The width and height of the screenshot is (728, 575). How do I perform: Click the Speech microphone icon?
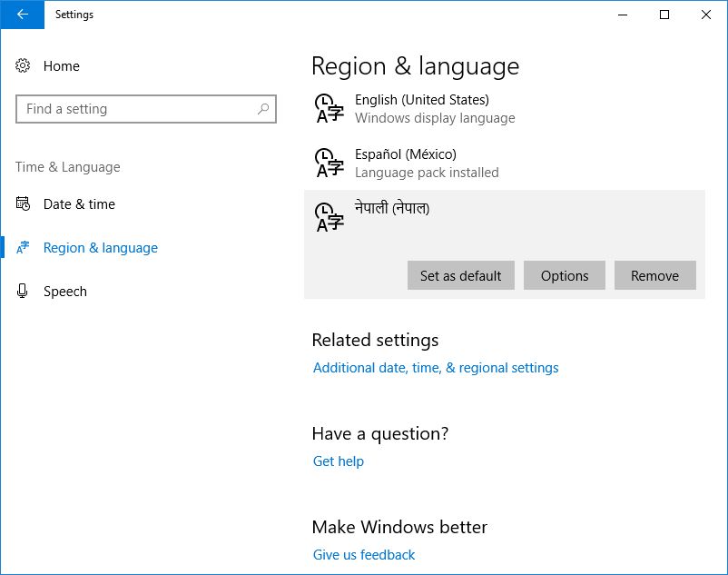(24, 292)
